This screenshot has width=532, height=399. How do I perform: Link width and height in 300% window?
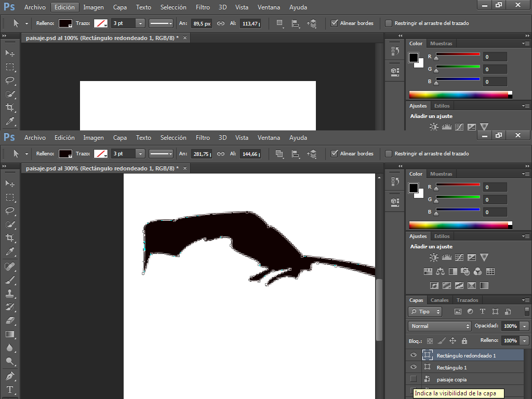click(x=221, y=154)
